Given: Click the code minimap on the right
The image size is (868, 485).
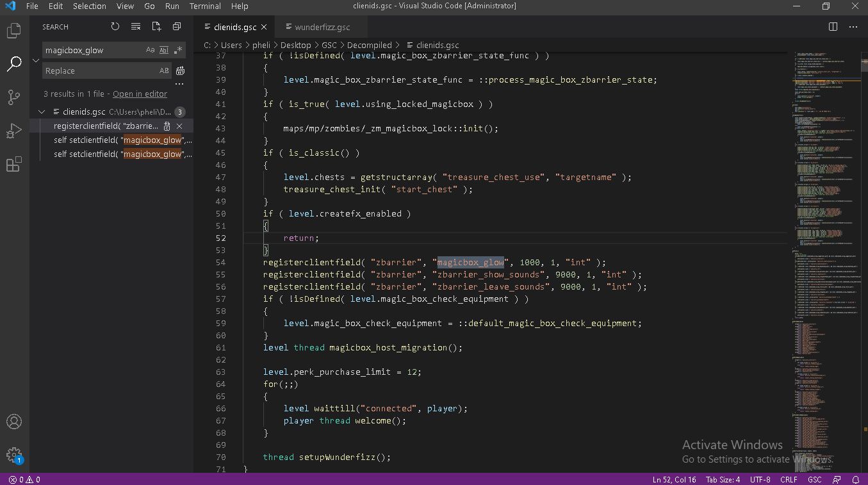Looking at the screenshot, I should (826, 261).
